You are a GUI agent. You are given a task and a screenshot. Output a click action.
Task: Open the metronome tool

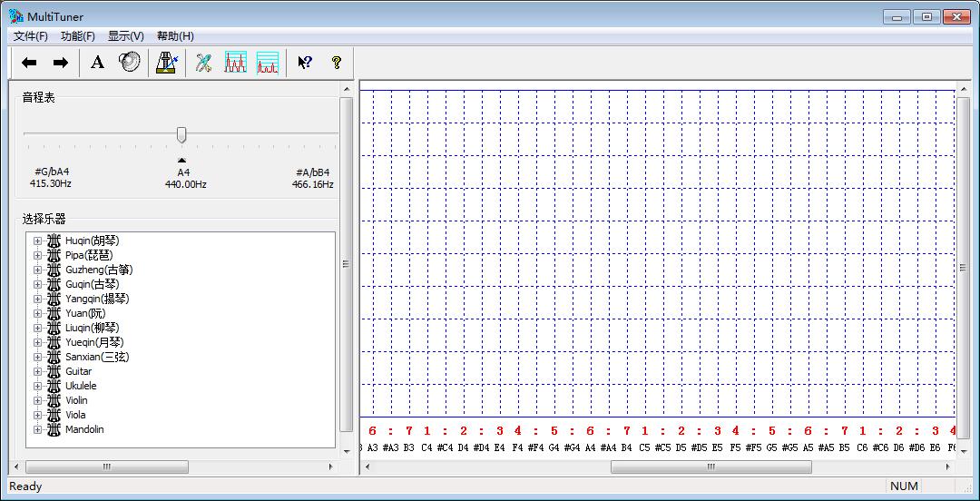(166, 63)
